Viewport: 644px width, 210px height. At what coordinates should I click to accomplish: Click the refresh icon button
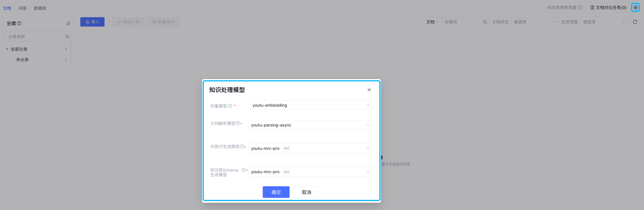pos(635,22)
